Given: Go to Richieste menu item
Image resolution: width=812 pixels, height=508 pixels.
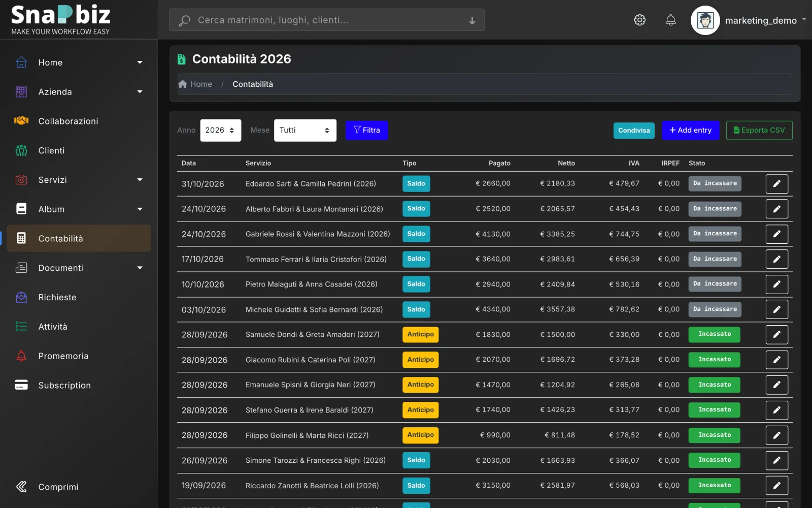Looking at the screenshot, I should click(79, 297).
